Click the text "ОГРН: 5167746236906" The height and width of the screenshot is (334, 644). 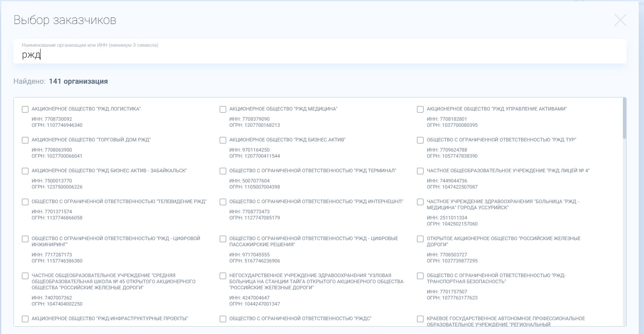pos(255,261)
